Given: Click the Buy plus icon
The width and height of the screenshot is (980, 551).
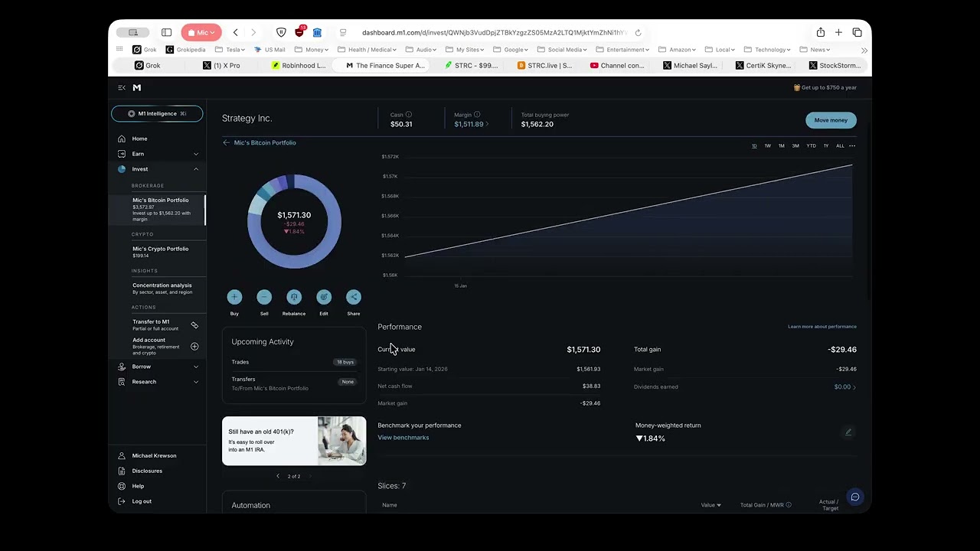Looking at the screenshot, I should tap(234, 297).
